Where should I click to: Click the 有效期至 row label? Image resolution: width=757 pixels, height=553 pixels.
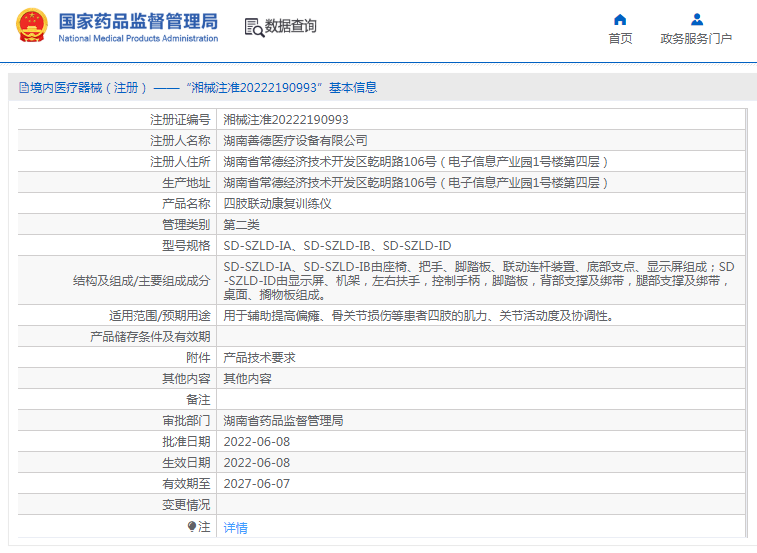tap(186, 484)
